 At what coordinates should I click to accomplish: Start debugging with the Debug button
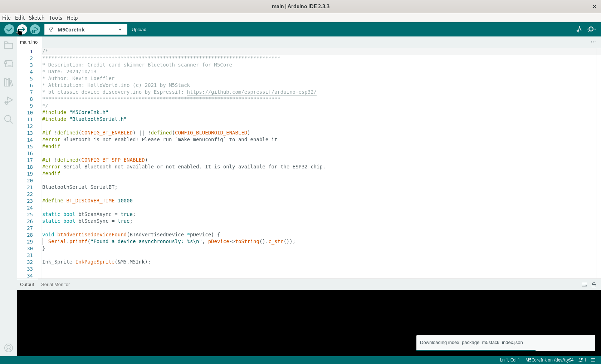coord(35,29)
